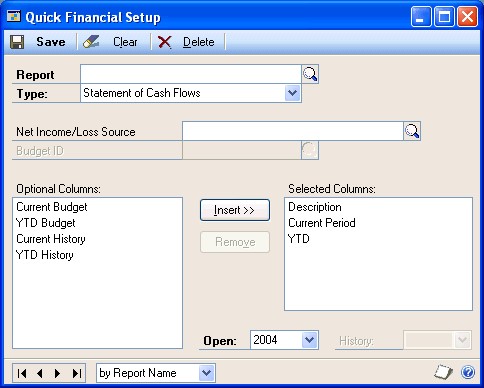Open the help question mark icon
The height and width of the screenshot is (388, 484).
pyautogui.click(x=468, y=372)
